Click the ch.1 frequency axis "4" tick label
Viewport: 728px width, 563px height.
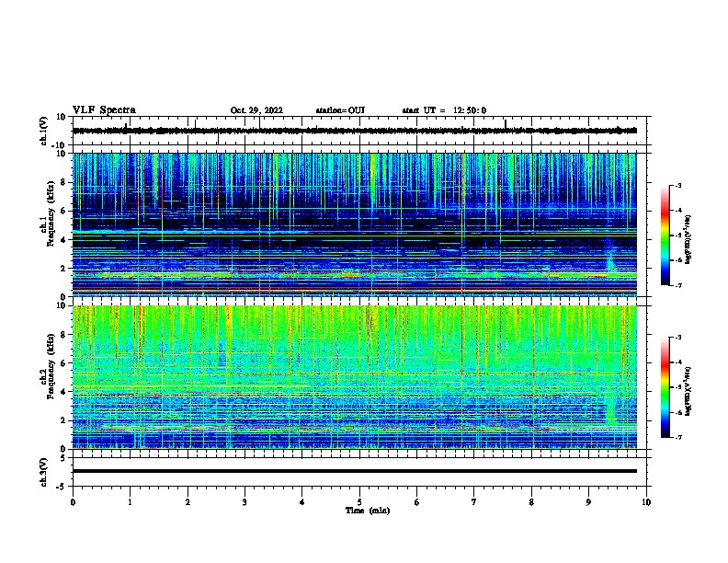(x=64, y=240)
